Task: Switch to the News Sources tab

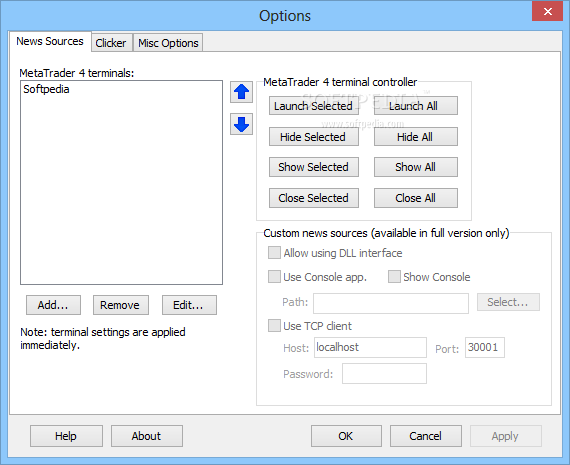Action: [x=50, y=41]
